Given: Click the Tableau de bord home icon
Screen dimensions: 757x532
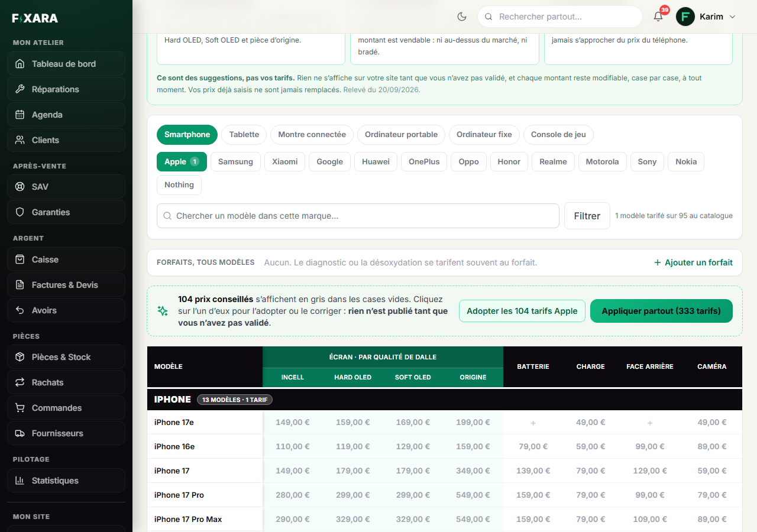Looking at the screenshot, I should (x=20, y=64).
